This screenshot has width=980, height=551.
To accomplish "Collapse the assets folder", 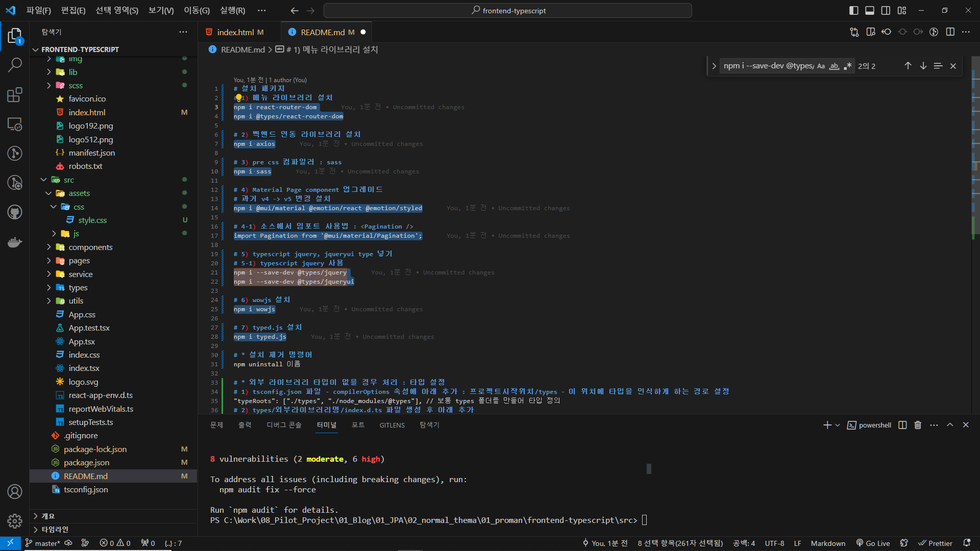I will (79, 193).
